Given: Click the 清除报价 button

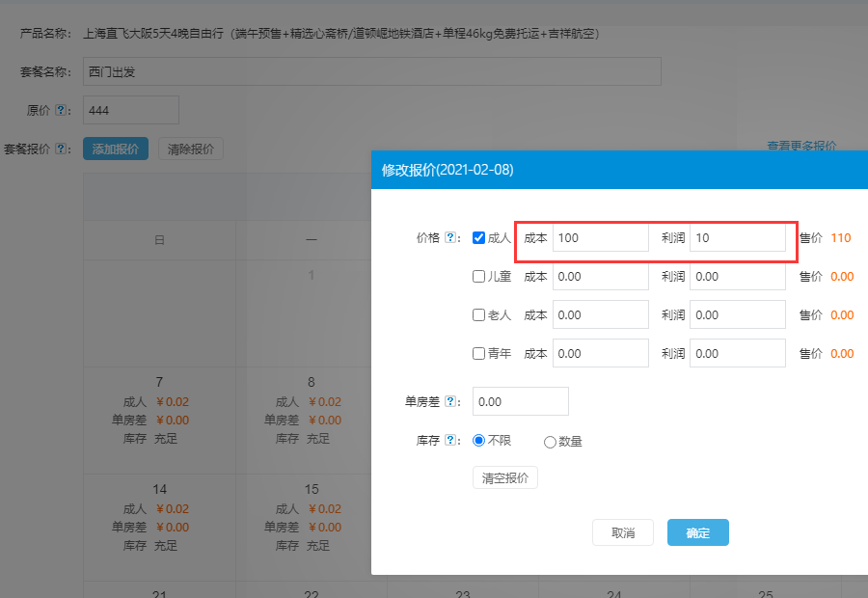Looking at the screenshot, I should (191, 149).
